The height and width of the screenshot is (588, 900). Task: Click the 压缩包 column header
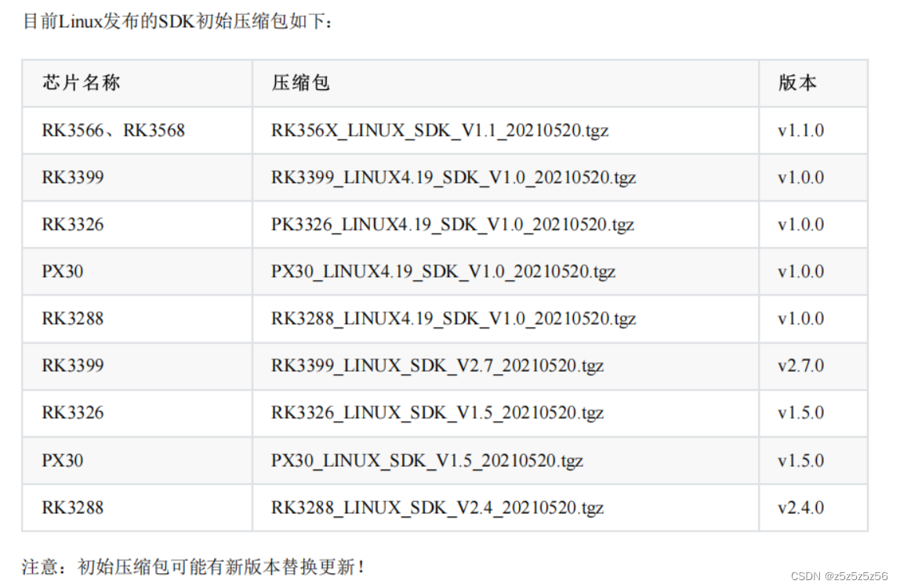(301, 83)
